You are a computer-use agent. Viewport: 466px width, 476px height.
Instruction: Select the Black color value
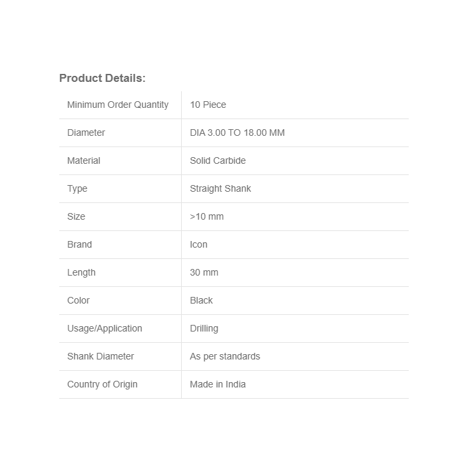(201, 300)
